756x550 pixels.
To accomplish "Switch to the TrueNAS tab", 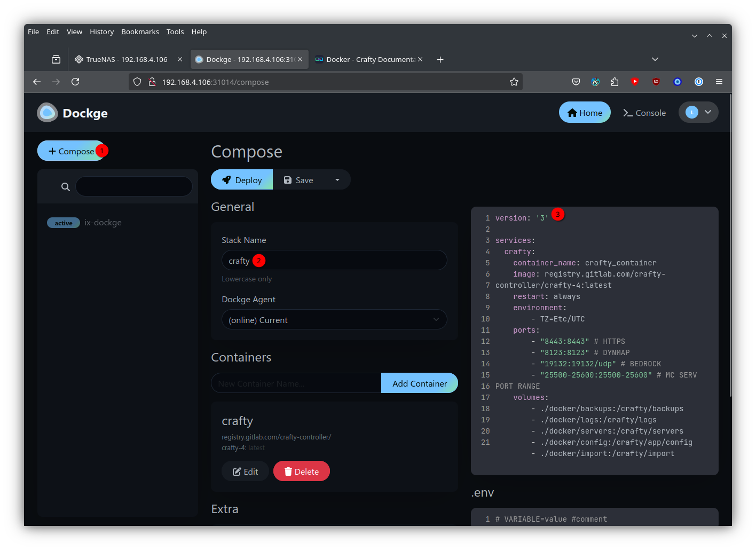I will [127, 59].
